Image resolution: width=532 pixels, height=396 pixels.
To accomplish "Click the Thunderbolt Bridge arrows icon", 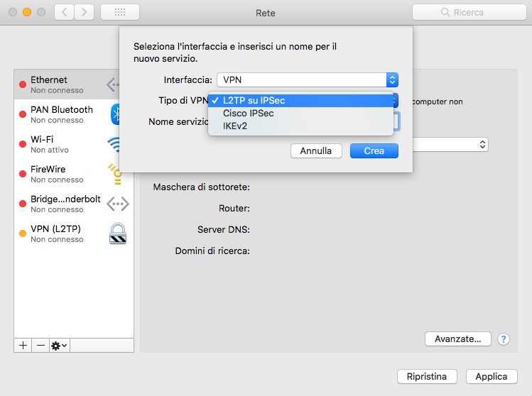I will (x=117, y=204).
